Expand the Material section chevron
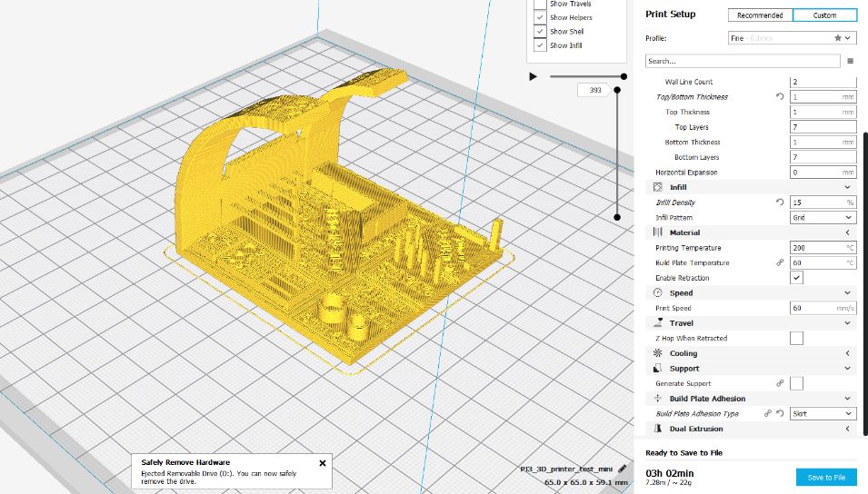The image size is (868, 494). point(847,232)
